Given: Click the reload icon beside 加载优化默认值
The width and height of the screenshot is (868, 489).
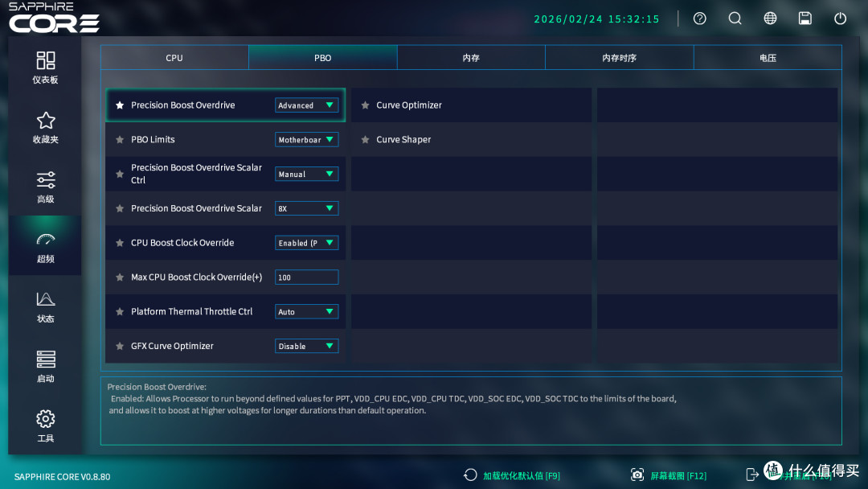Looking at the screenshot, I should tap(470, 475).
